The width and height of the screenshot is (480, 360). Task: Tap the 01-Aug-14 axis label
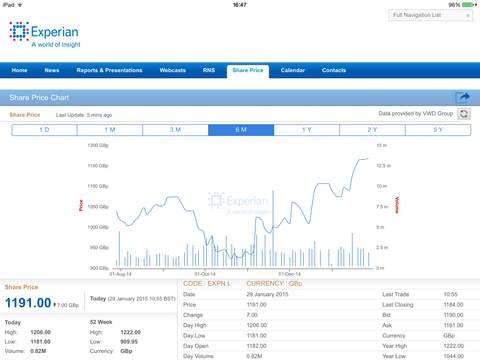coord(120,274)
